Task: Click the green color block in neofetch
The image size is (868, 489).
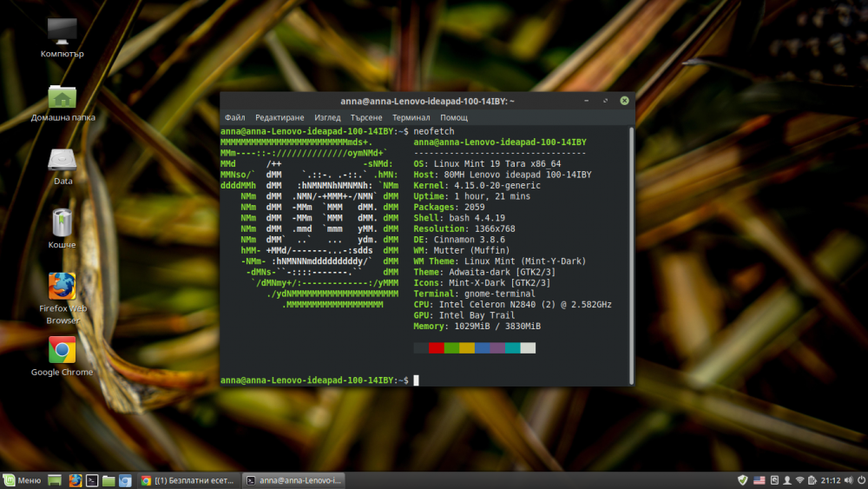Action: click(x=451, y=347)
